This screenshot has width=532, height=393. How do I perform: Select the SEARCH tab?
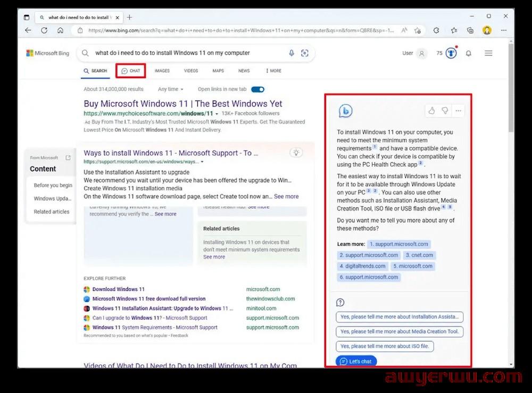point(95,71)
